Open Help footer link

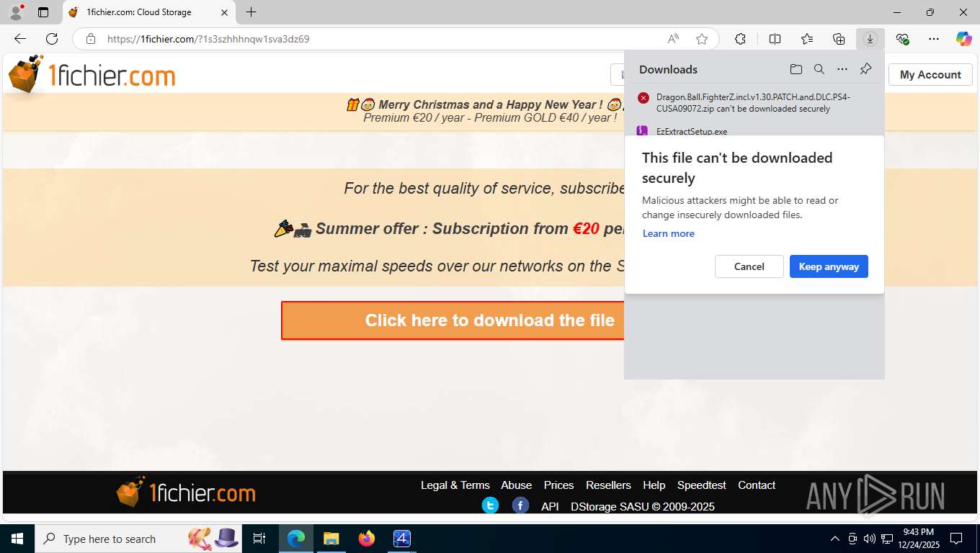click(654, 485)
